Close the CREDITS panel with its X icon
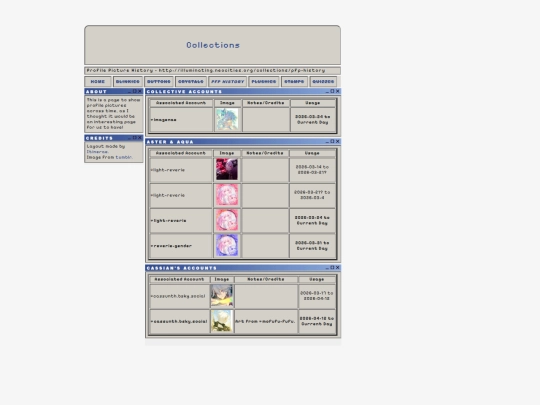The image size is (540, 405). (x=140, y=138)
